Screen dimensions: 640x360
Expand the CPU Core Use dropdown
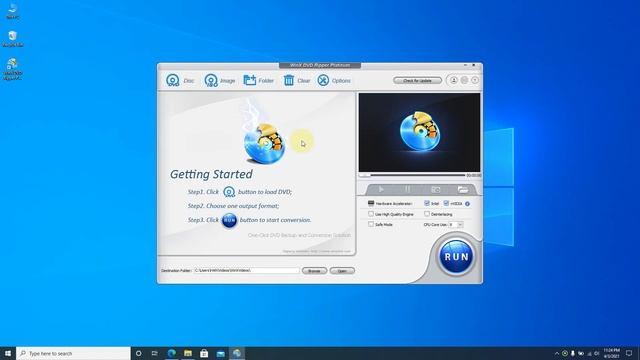460,224
